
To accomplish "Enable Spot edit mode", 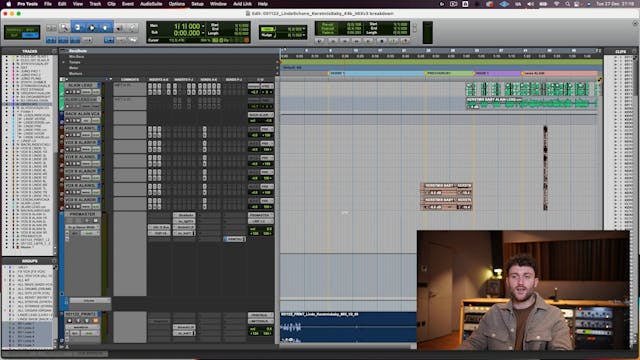I will coord(31,29).
